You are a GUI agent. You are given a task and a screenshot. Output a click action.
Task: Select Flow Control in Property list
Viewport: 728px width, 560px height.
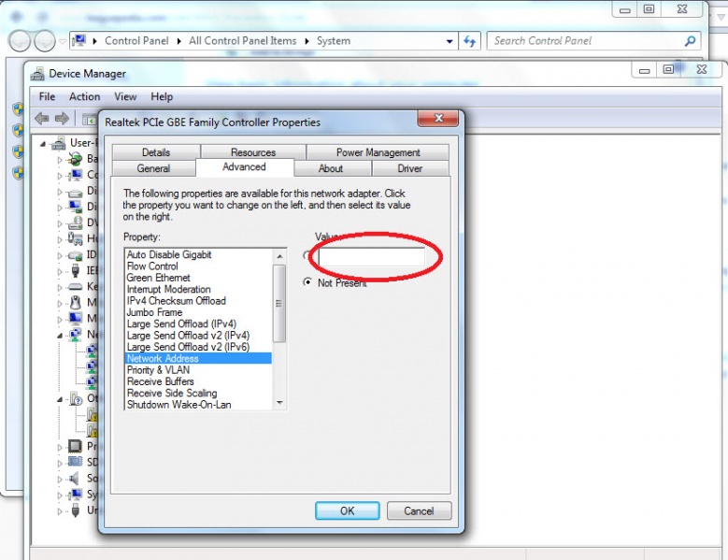199,266
